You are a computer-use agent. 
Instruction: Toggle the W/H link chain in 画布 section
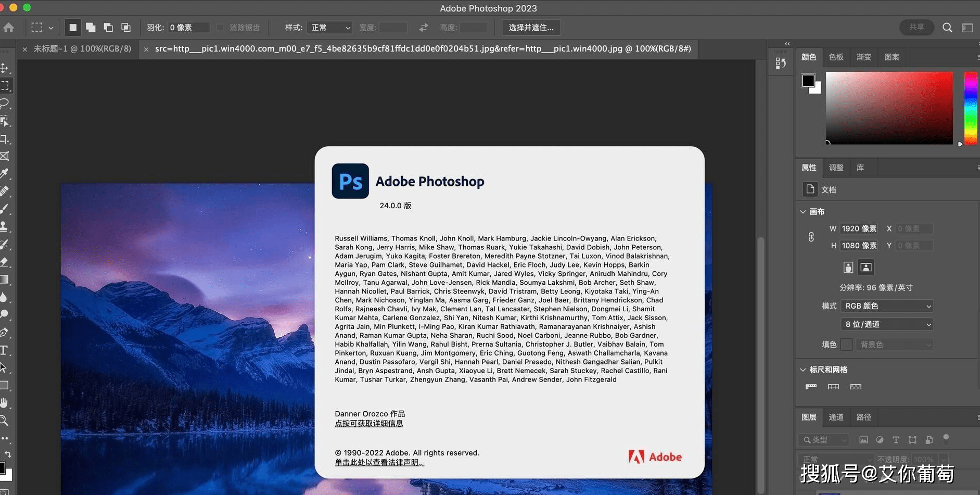[x=811, y=237]
